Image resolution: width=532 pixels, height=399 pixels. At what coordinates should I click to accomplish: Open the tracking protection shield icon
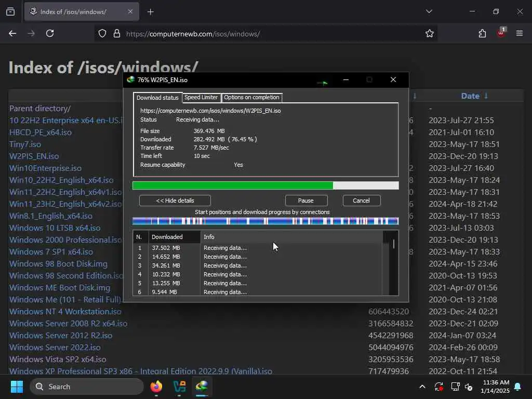coord(102,34)
